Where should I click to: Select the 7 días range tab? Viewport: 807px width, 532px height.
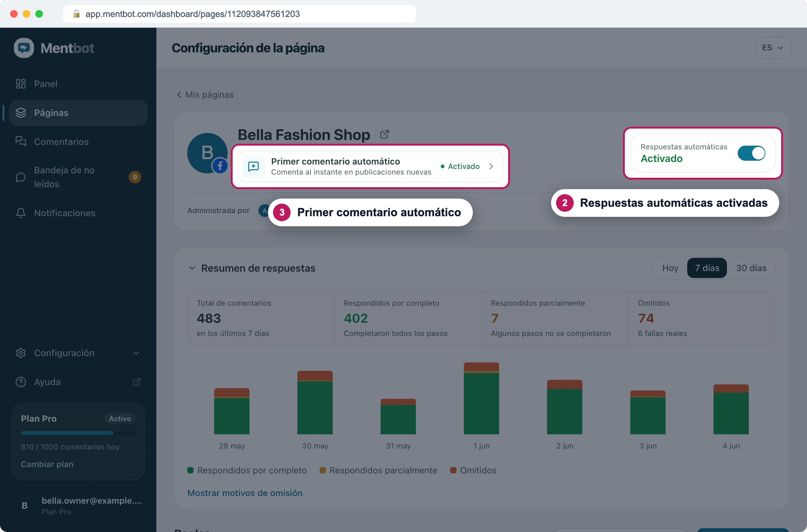point(706,268)
